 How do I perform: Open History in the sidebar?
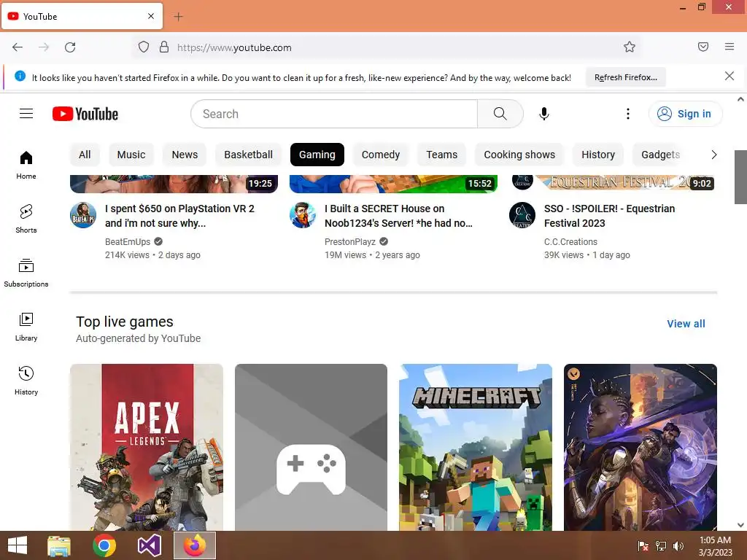point(26,381)
